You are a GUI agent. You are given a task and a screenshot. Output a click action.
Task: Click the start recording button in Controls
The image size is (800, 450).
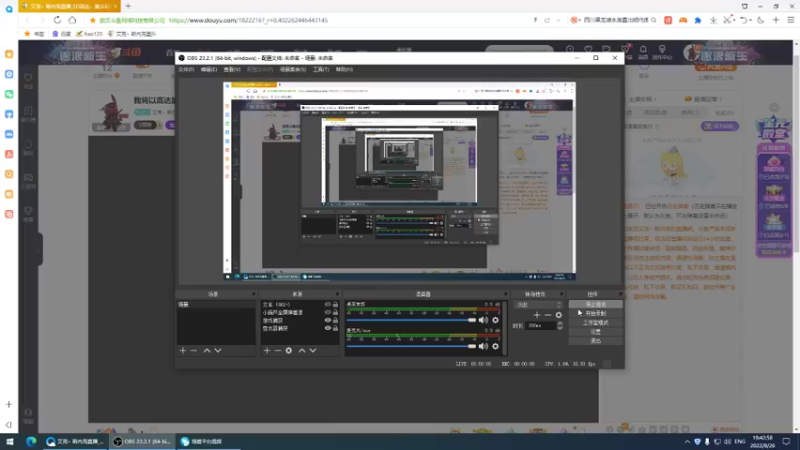[x=595, y=313]
